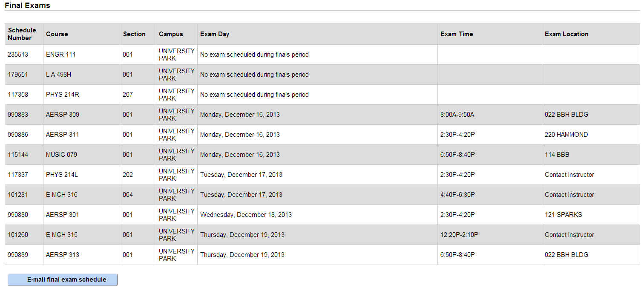Click the 114 BBB location cell
Screen dimensions: 644x291
[557, 155]
